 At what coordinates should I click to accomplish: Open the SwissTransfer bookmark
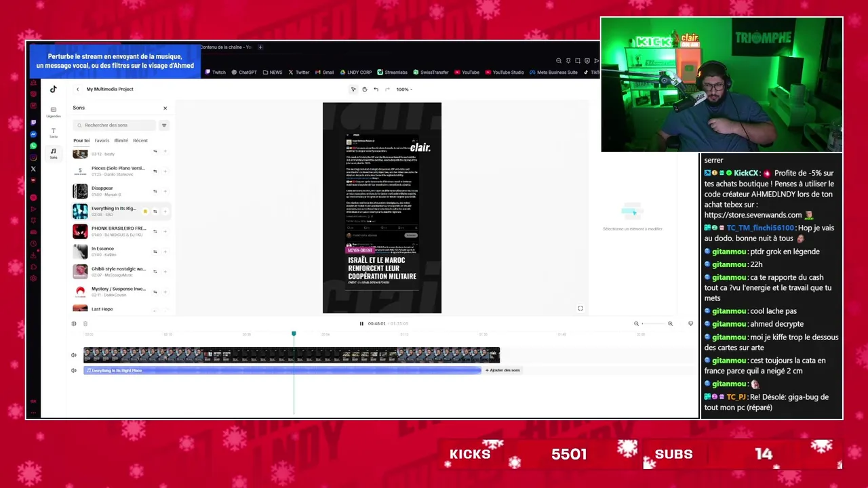[431, 73]
